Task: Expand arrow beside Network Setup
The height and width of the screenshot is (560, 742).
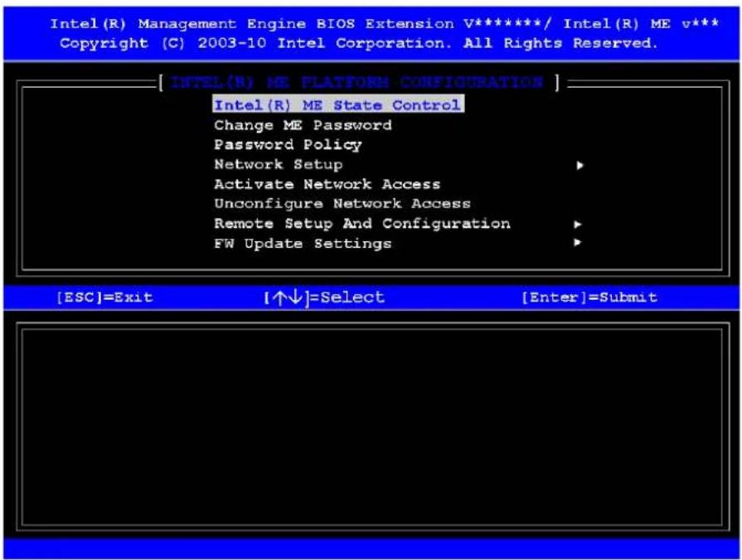Action: coord(580,165)
